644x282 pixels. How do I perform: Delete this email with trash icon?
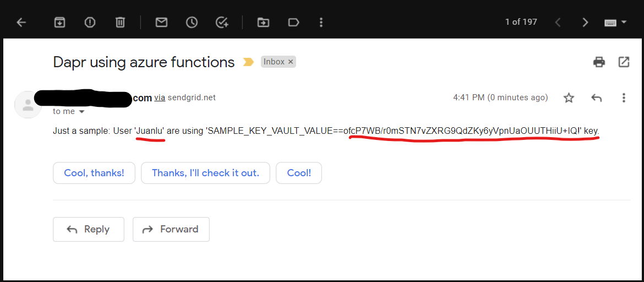click(120, 22)
